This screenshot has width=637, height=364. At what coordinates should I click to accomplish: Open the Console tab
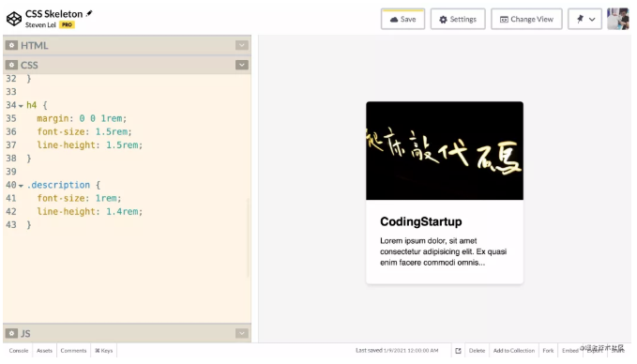click(19, 351)
